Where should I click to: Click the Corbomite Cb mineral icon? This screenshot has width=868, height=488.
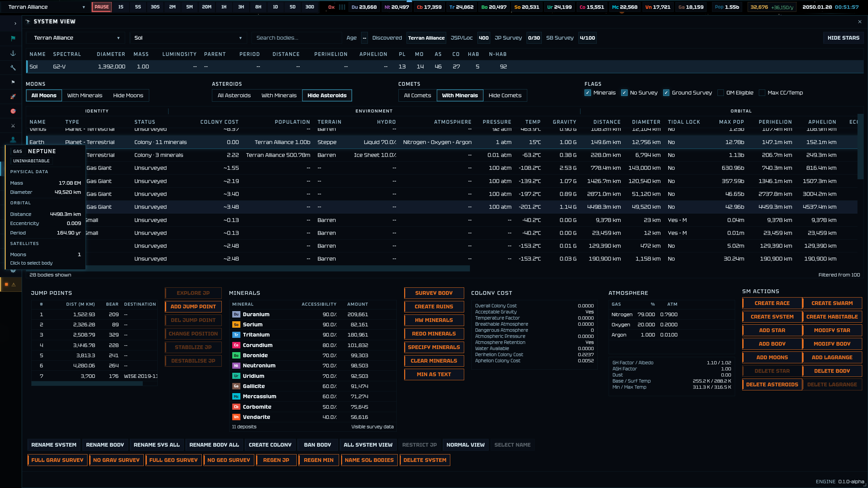pos(236,407)
